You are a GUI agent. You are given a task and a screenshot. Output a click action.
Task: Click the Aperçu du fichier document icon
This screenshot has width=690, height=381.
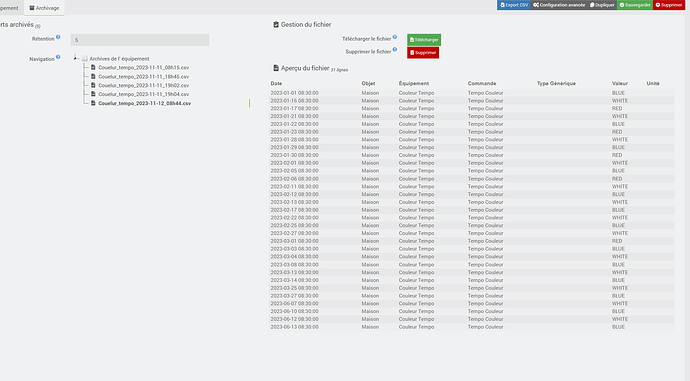pos(276,68)
